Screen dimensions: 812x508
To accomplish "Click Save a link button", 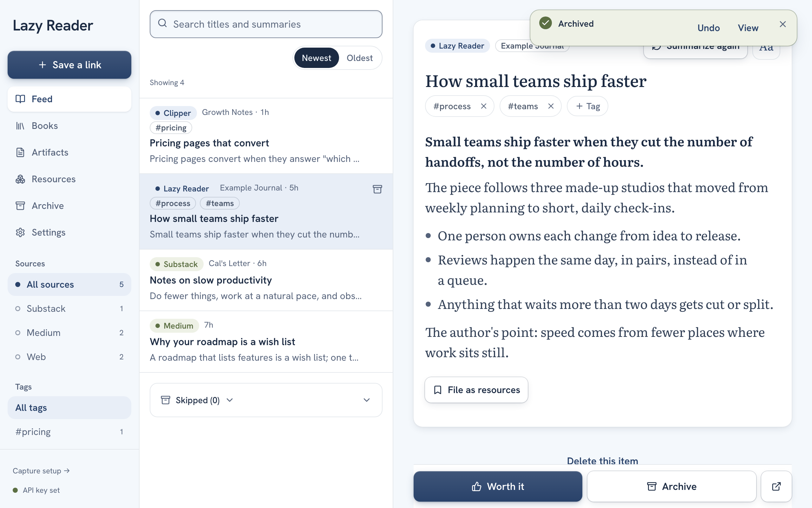I will click(x=69, y=65).
